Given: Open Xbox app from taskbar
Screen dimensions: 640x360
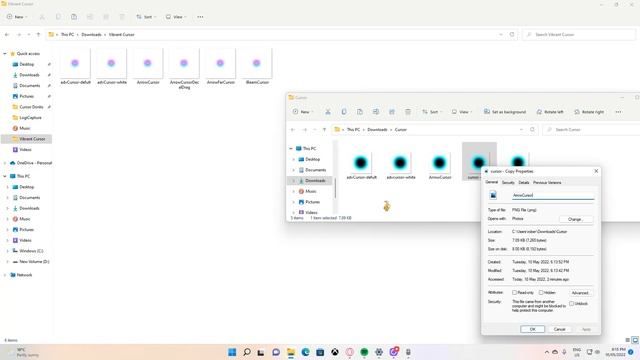Looking at the screenshot, I should click(x=335, y=352).
